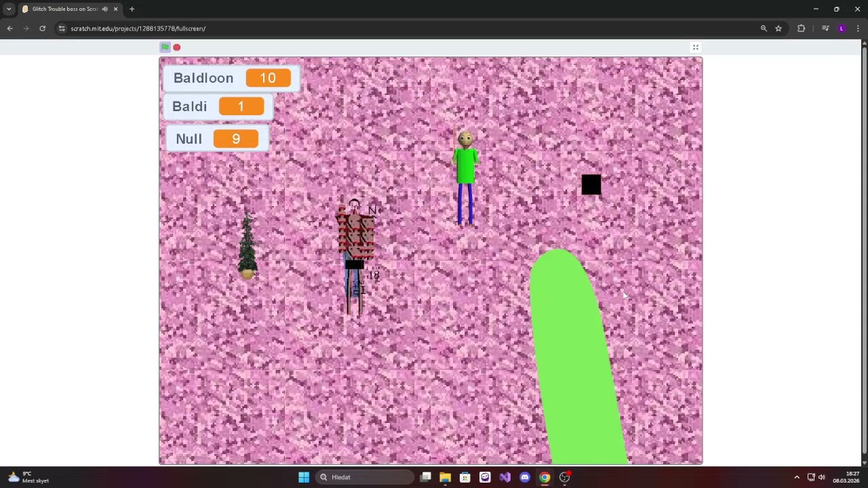Open a new browser tab
This screenshot has width=868, height=488.
[132, 9]
